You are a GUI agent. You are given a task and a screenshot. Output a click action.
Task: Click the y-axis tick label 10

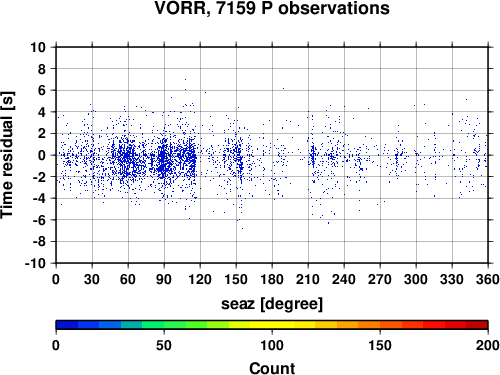pos(38,47)
